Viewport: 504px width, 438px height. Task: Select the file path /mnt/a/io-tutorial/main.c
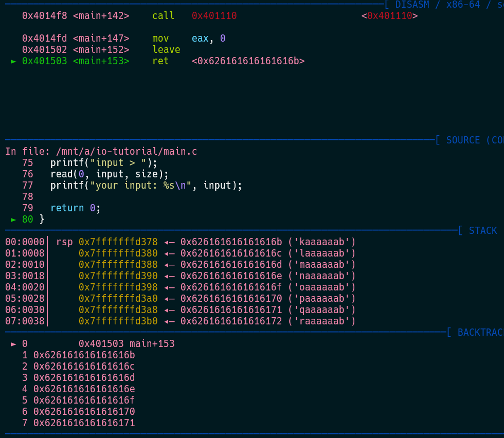(127, 151)
